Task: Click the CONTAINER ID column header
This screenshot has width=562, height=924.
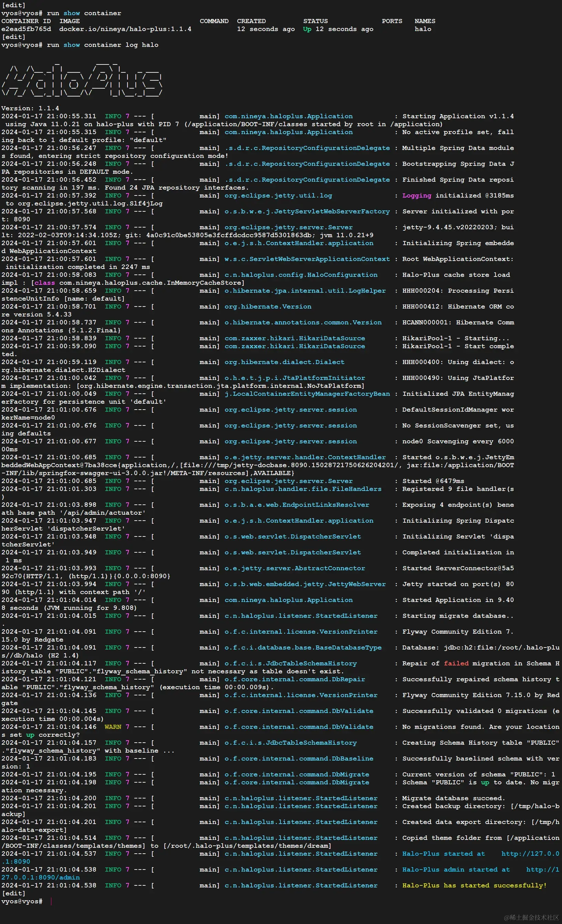Action: [26, 21]
